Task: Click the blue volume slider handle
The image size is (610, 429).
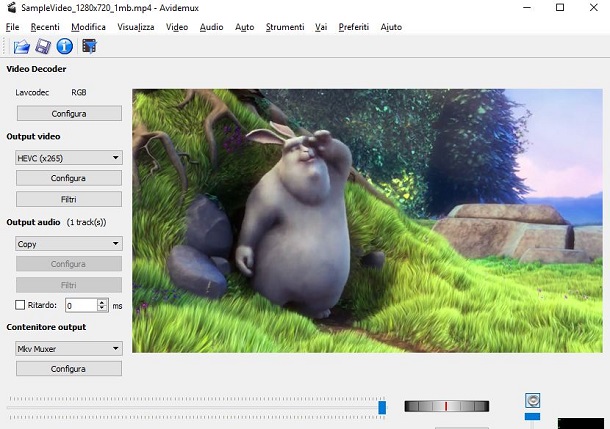Action: tap(532, 417)
